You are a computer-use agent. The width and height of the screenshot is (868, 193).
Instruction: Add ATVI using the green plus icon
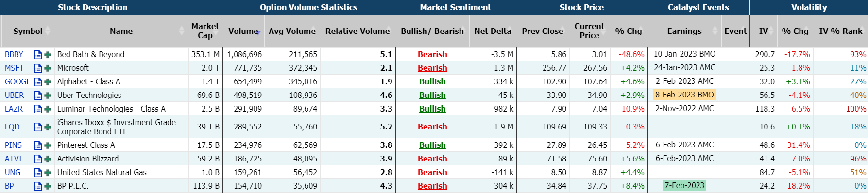(x=48, y=159)
